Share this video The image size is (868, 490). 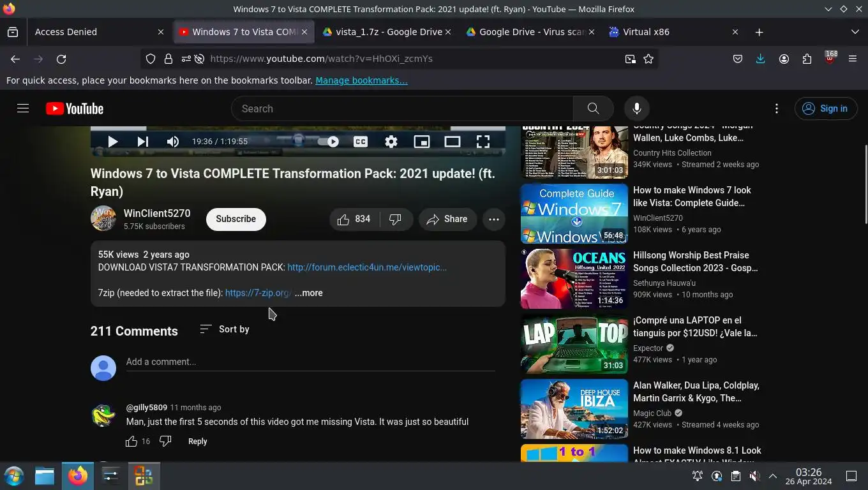click(447, 219)
